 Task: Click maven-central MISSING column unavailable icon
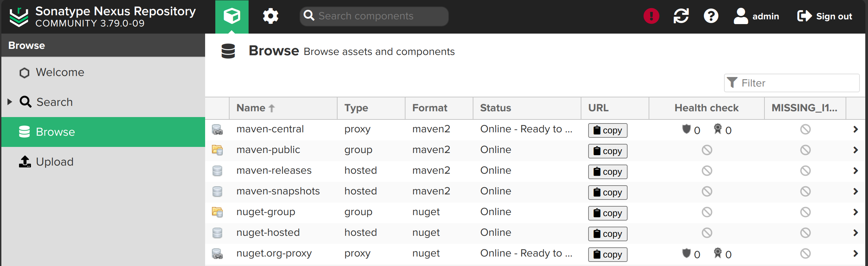click(x=806, y=129)
